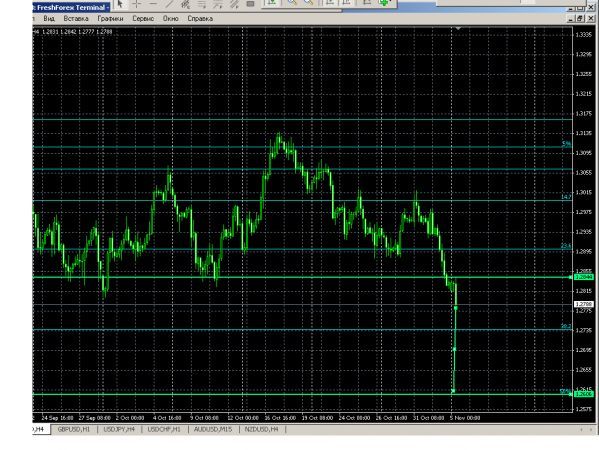Open the Вставка menu
The width and height of the screenshot is (599, 450).
76,18
